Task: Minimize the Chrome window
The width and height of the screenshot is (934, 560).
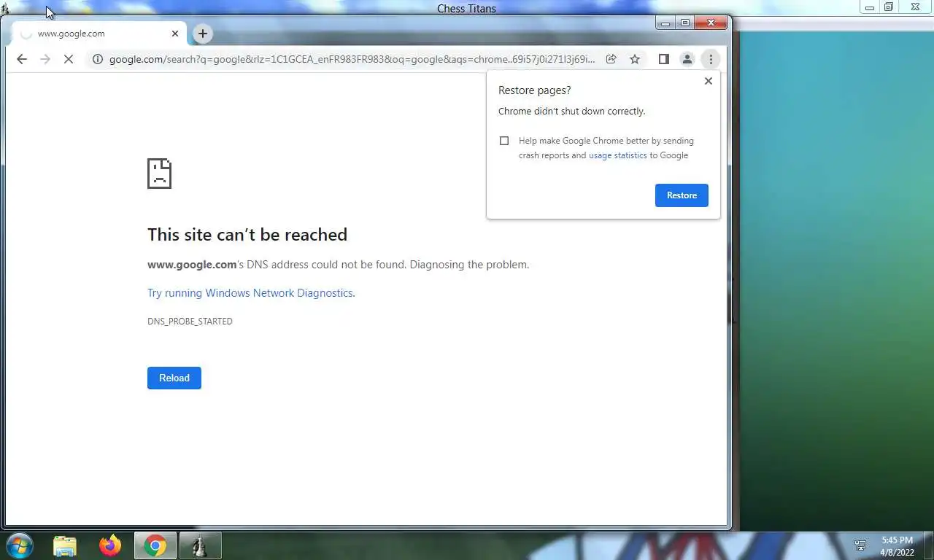Action: coord(665,23)
